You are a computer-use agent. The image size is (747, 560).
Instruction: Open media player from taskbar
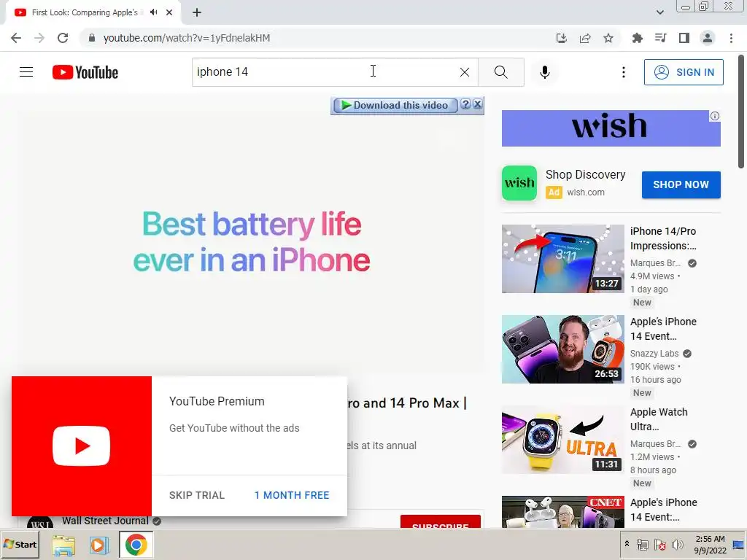point(99,545)
